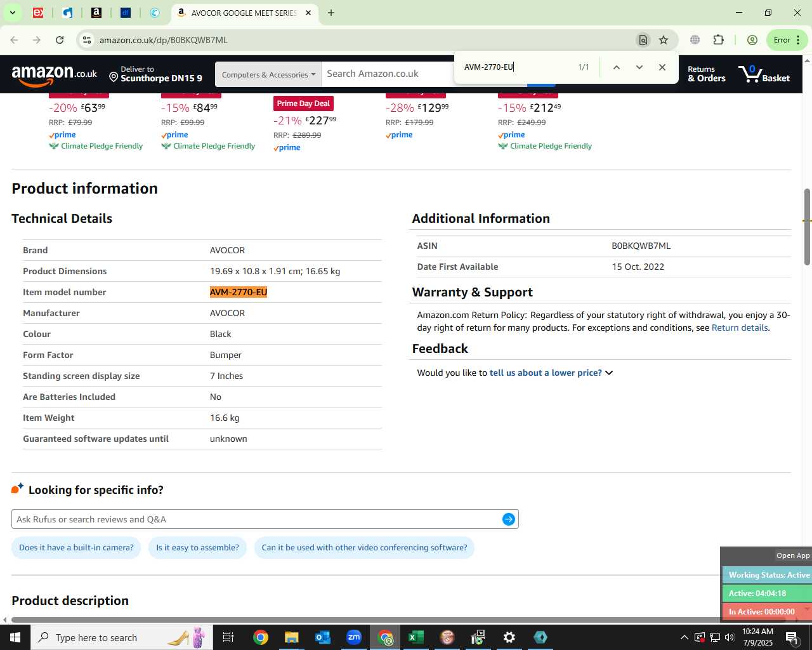Open the tab search dropdown
Viewport: 812px width, 650px height.
(12, 13)
